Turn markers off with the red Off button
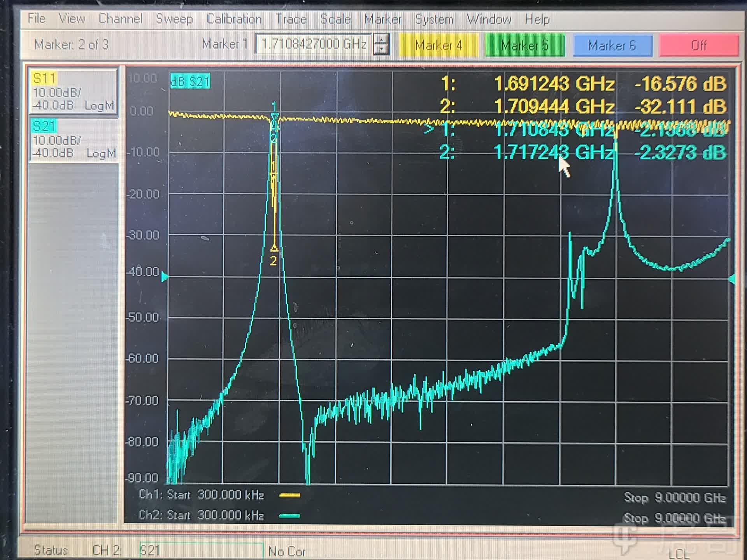Image resolution: width=747 pixels, height=560 pixels. (x=699, y=45)
